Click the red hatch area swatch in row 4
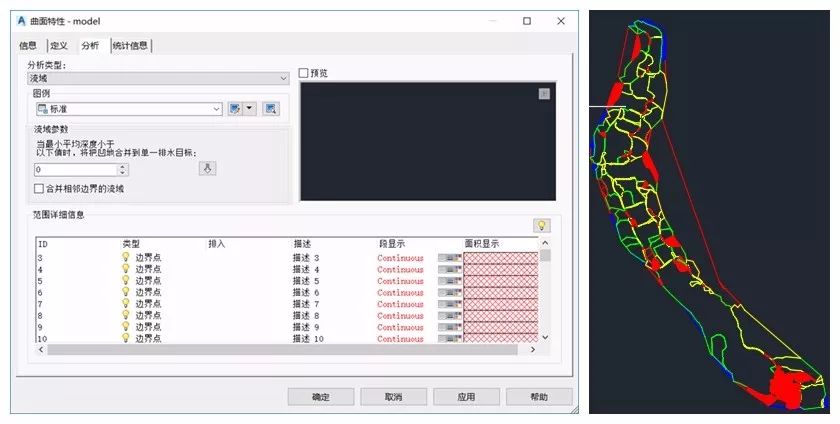Viewport: 840px width, 424px height. [x=500, y=269]
